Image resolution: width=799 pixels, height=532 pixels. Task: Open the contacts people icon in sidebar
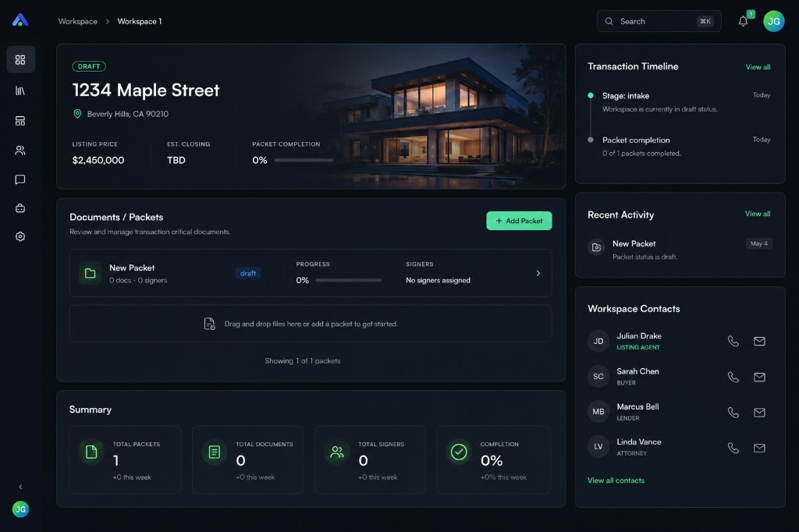pyautogui.click(x=20, y=151)
